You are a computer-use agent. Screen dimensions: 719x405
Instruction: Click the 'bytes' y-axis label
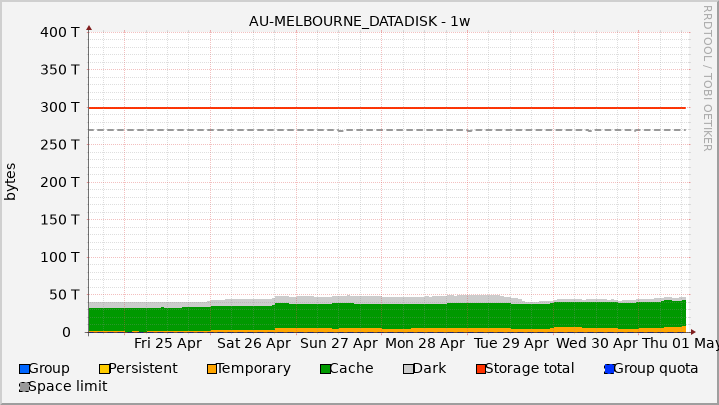[x=10, y=182]
